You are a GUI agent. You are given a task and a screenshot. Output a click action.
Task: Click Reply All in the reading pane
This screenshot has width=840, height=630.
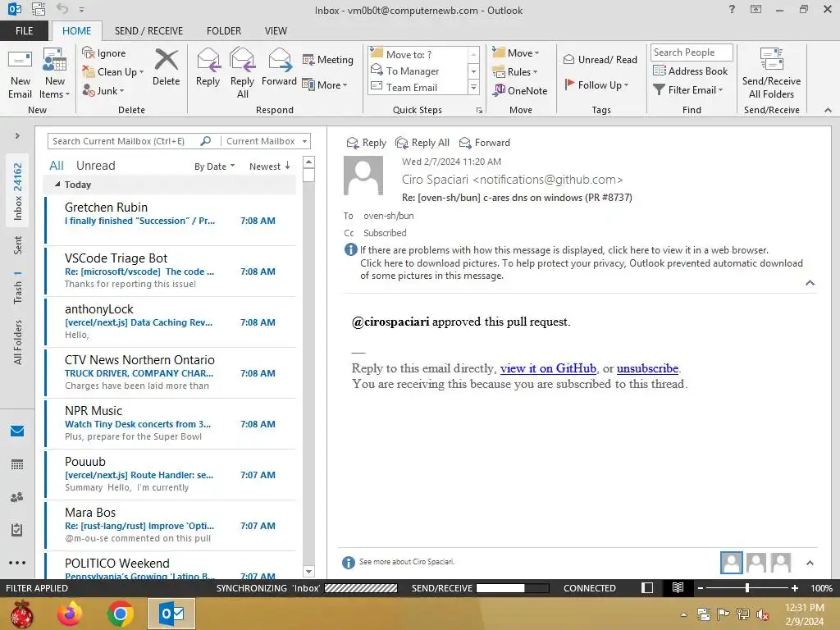click(x=422, y=143)
